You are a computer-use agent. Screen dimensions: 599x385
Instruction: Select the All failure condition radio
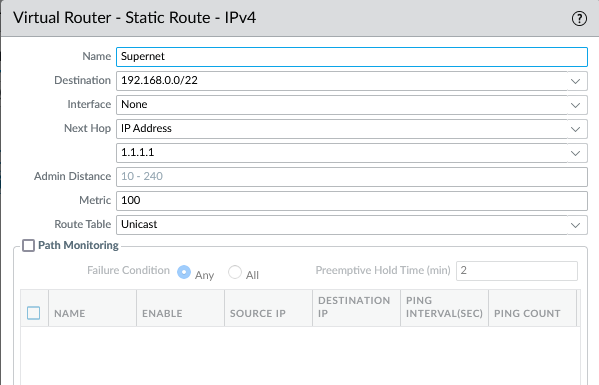pyautogui.click(x=235, y=272)
